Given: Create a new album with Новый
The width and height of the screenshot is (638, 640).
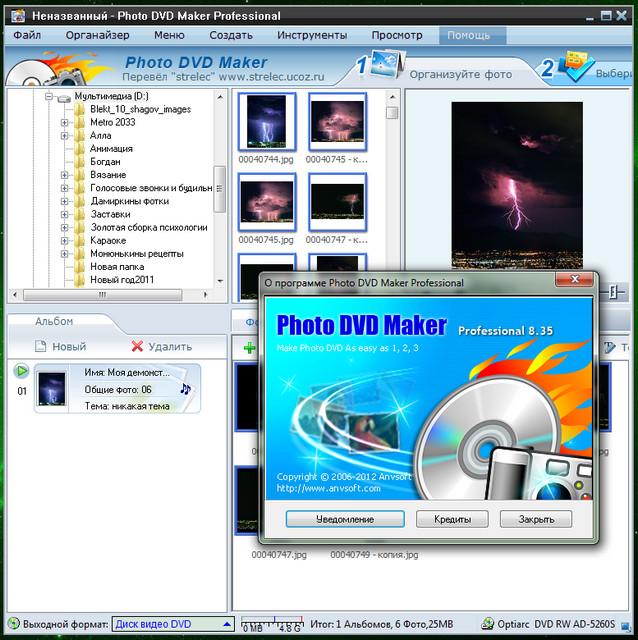Looking at the screenshot, I should tap(60, 347).
